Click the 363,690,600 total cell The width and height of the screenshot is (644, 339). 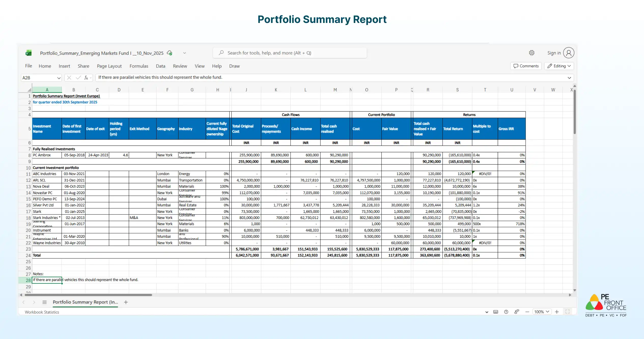tap(428, 255)
